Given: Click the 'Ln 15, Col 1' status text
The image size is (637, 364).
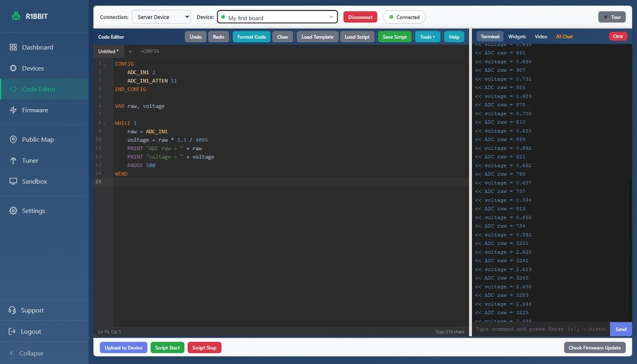Looking at the screenshot, I should (x=109, y=332).
